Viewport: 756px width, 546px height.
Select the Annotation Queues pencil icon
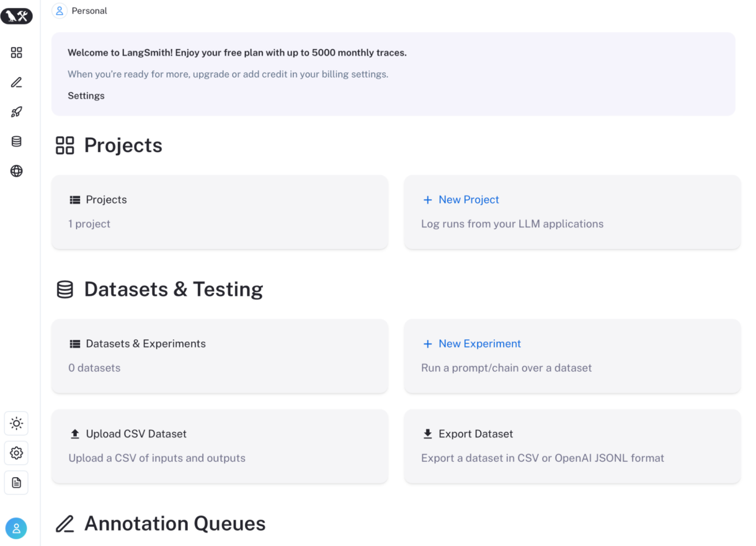(x=16, y=82)
